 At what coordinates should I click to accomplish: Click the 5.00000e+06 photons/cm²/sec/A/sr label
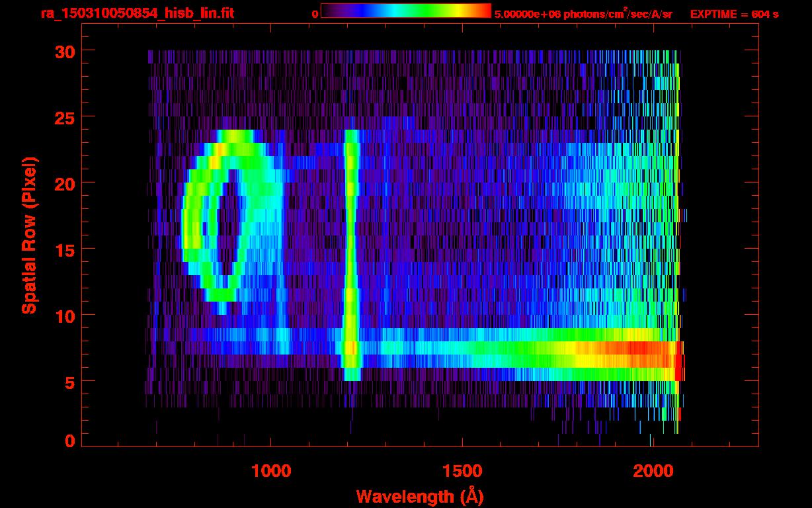coord(583,14)
